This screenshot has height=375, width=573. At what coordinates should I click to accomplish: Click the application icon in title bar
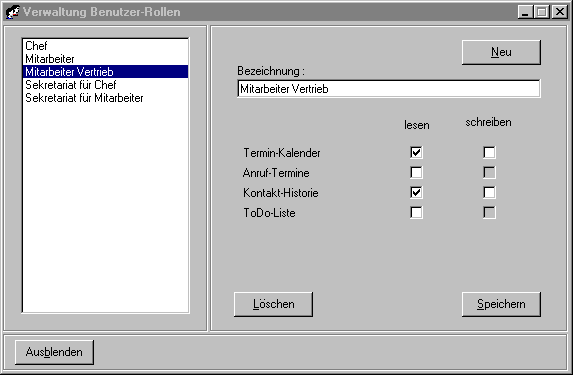[x=12, y=12]
